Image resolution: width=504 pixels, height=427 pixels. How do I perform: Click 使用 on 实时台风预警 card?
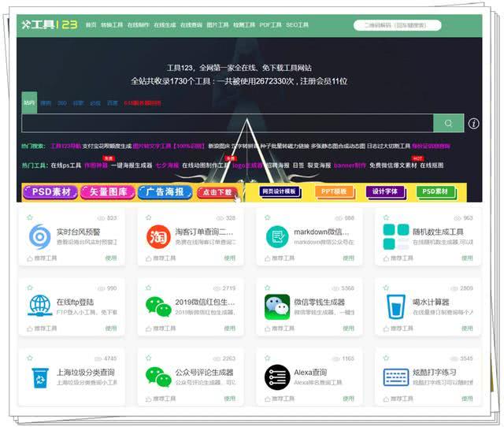[111, 258]
